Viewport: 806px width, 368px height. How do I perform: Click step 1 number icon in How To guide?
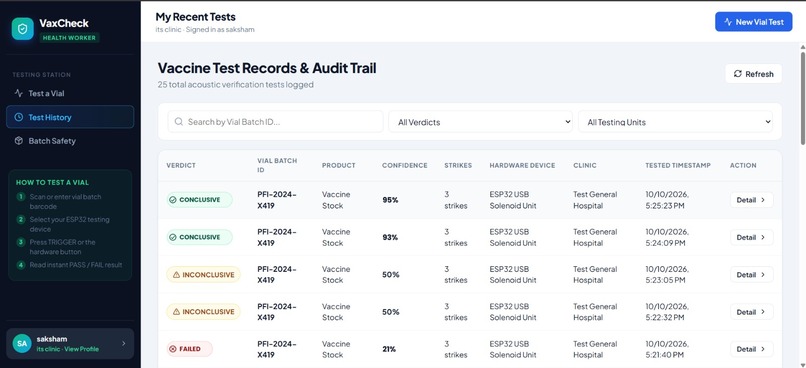click(x=21, y=197)
